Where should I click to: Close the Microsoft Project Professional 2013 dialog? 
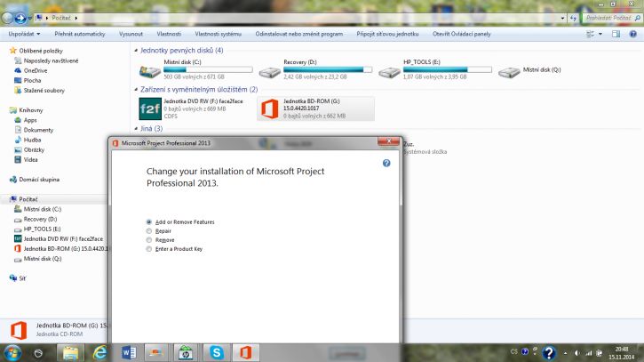point(388,141)
